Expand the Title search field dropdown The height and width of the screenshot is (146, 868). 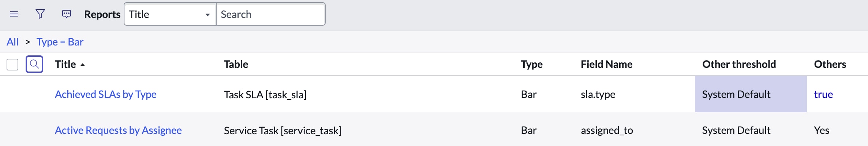point(170,14)
